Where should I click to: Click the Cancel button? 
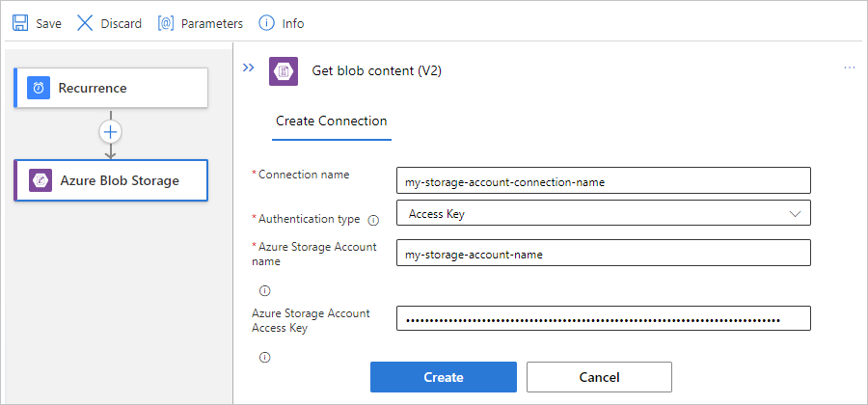[x=599, y=377]
